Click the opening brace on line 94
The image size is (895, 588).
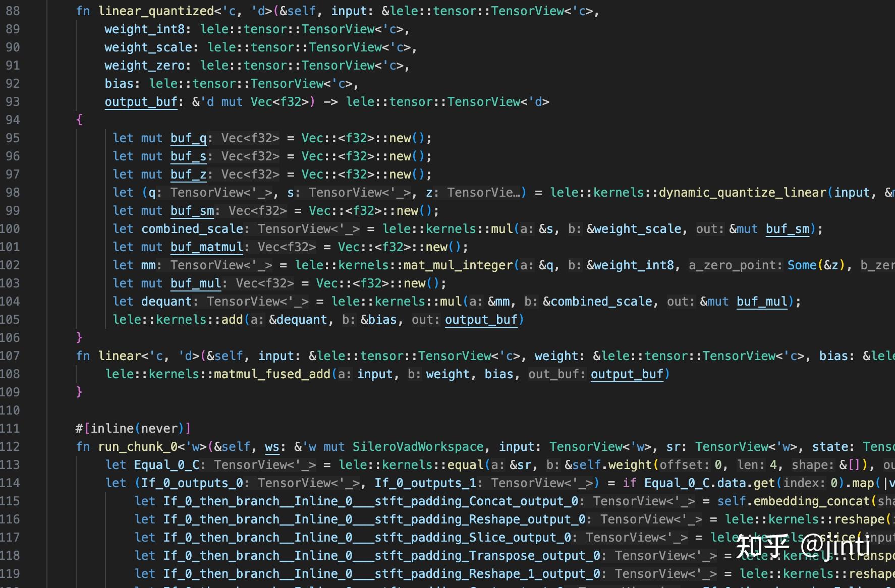click(x=79, y=120)
